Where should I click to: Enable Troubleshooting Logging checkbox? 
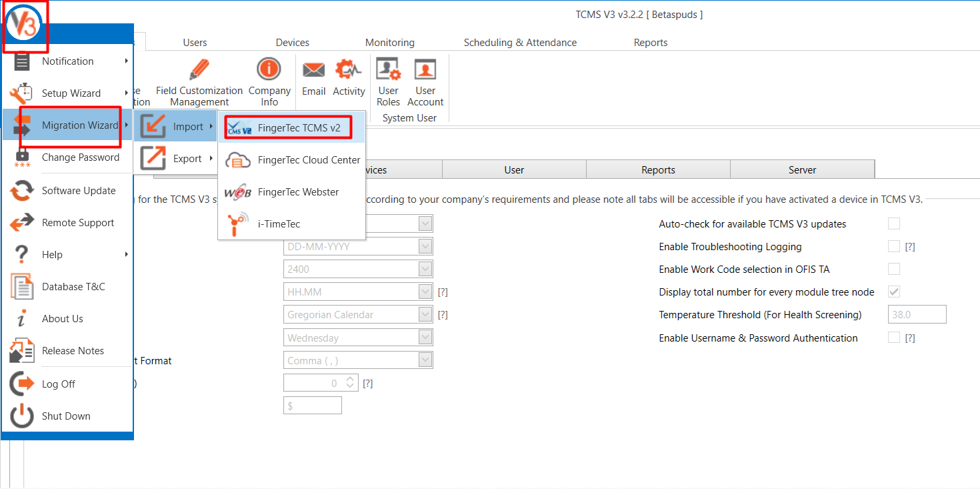point(894,246)
